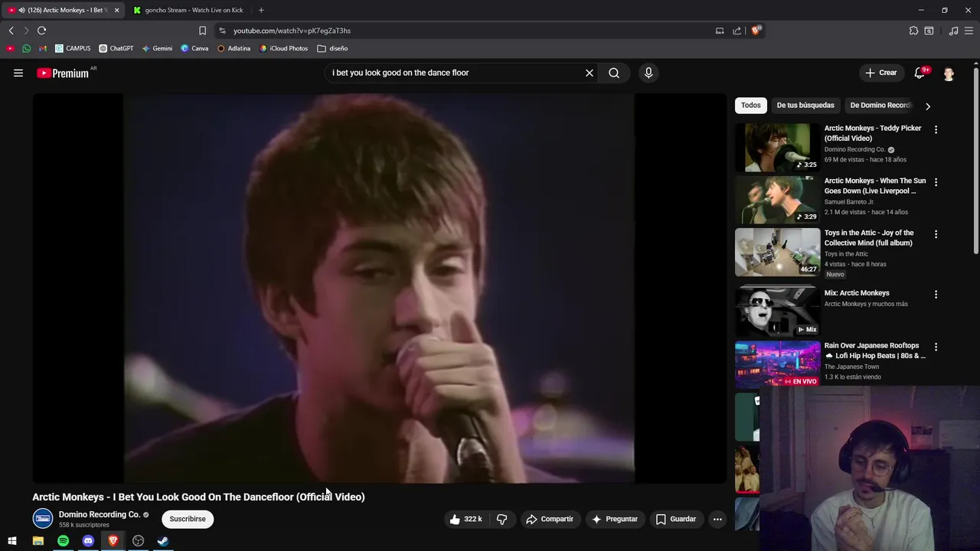This screenshot has width=980, height=551.
Task: Open more actions menu below the video
Action: (x=717, y=519)
